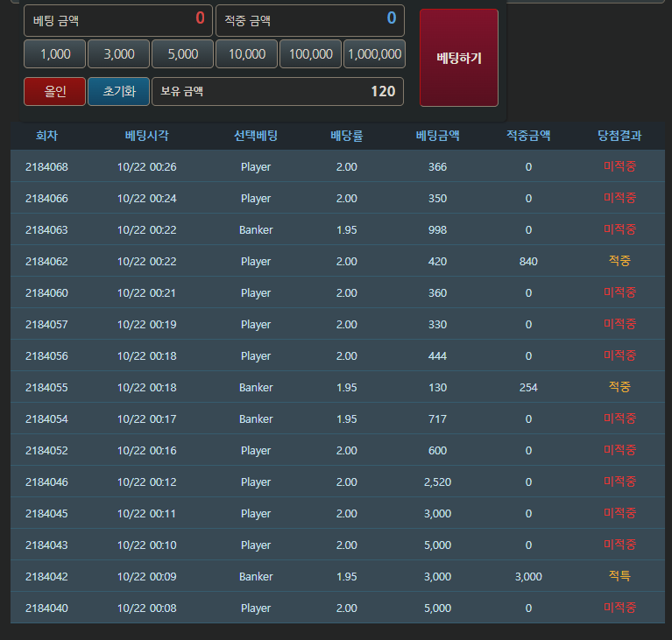
Task: Reset the bet with 초기화 button
Action: click(118, 91)
